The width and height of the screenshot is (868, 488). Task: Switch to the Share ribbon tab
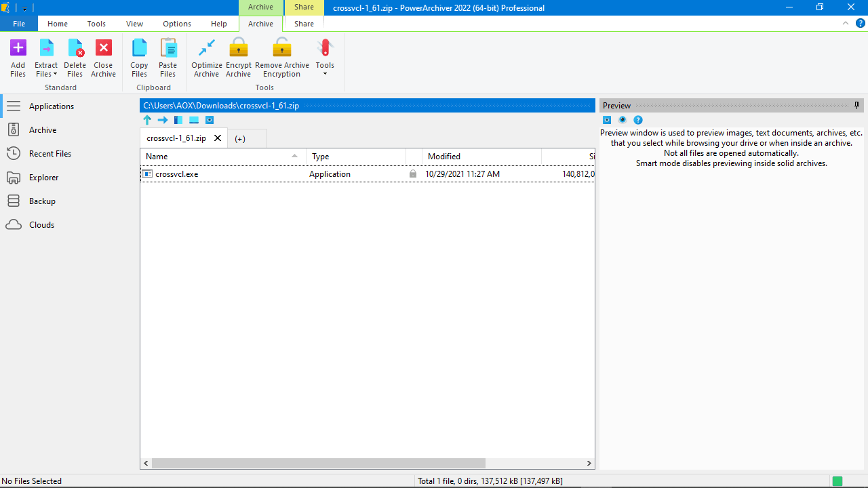click(x=303, y=24)
